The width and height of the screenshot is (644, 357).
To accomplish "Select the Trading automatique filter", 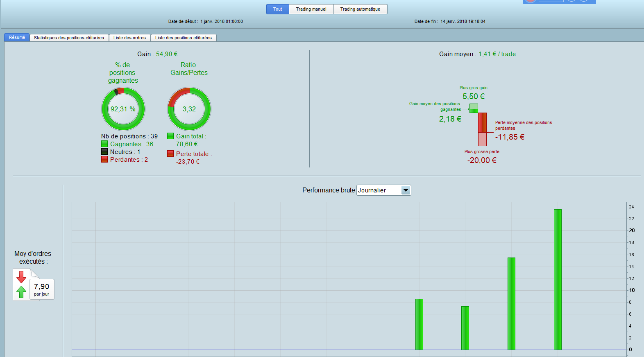I will pyautogui.click(x=360, y=9).
